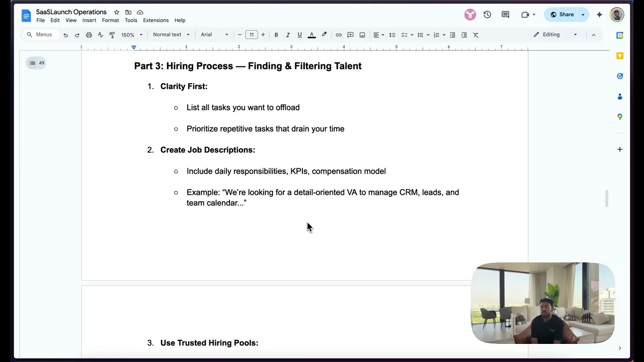Open the Normal text style dropdown
The image size is (644, 362).
(171, 35)
